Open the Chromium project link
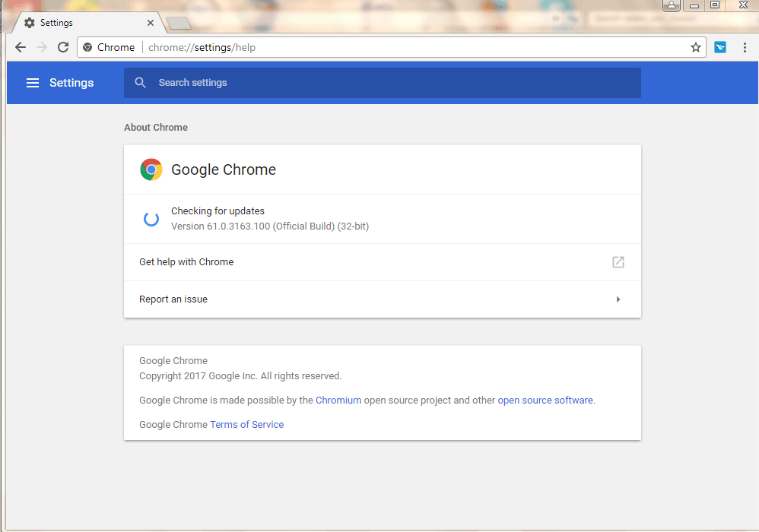The width and height of the screenshot is (759, 532). 338,401
